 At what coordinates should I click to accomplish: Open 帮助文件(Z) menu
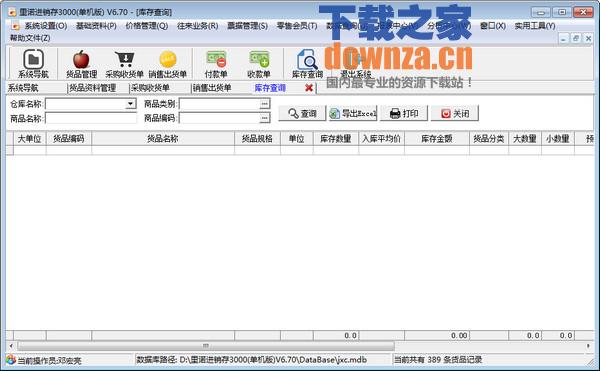[x=30, y=38]
